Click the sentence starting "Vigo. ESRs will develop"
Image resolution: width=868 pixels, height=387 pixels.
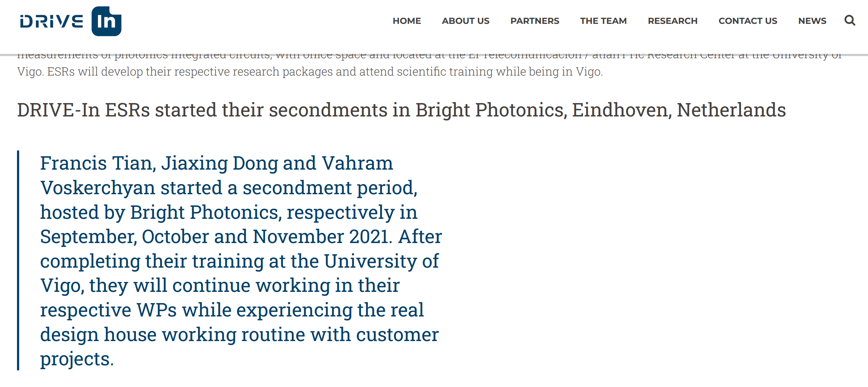[310, 72]
